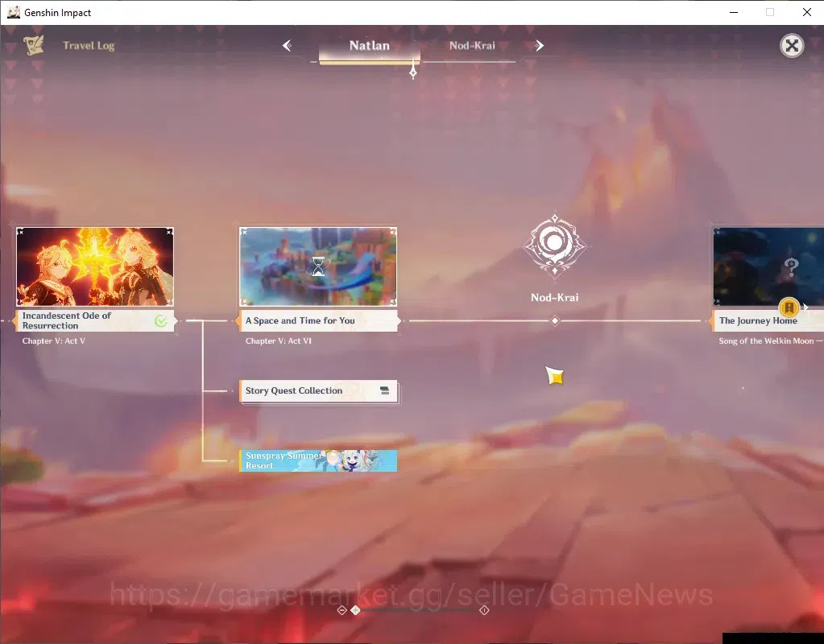This screenshot has width=824, height=644.
Task: Open A Space and Time for You thumbnail
Action: (x=318, y=266)
